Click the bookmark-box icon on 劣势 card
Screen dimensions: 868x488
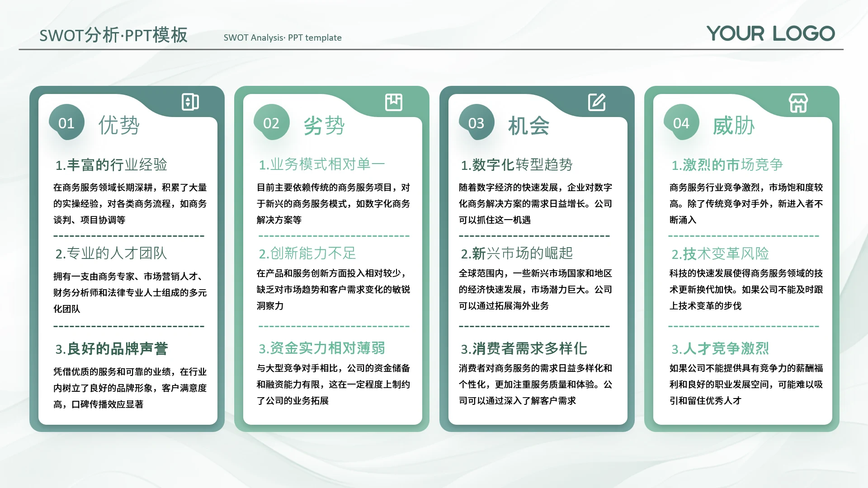pos(393,102)
